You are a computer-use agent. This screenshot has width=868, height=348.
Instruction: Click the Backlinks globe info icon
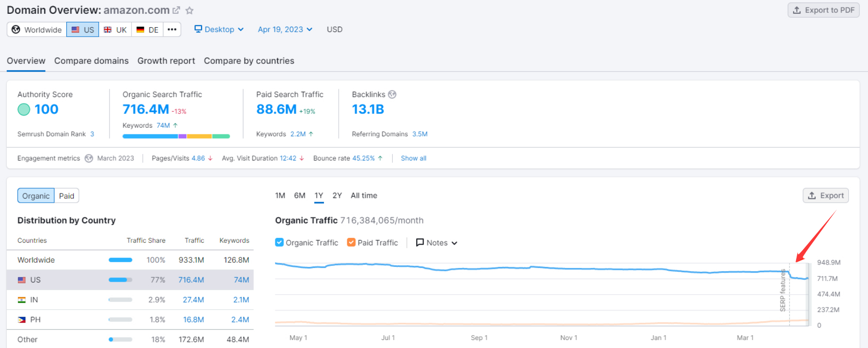pyautogui.click(x=392, y=94)
